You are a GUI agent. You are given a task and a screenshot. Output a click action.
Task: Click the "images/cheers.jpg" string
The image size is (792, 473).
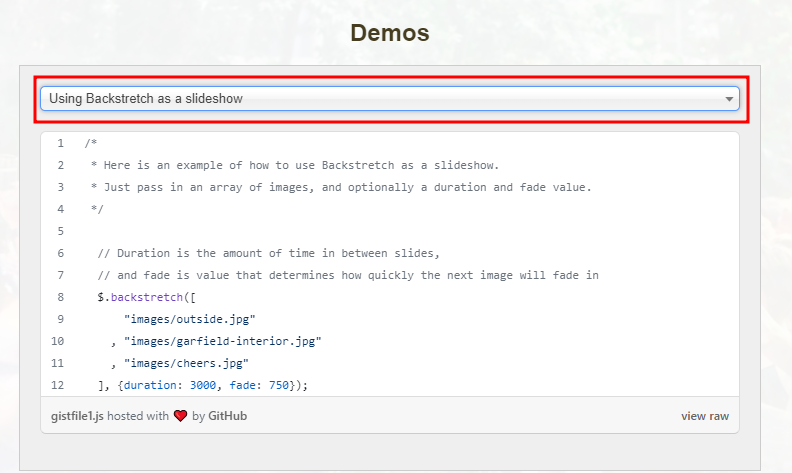point(186,363)
